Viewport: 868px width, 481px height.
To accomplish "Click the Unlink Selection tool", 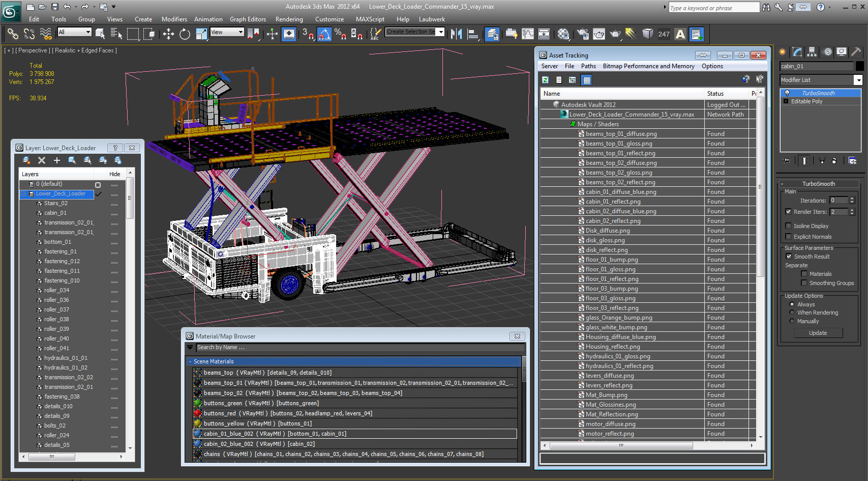I will [x=29, y=34].
